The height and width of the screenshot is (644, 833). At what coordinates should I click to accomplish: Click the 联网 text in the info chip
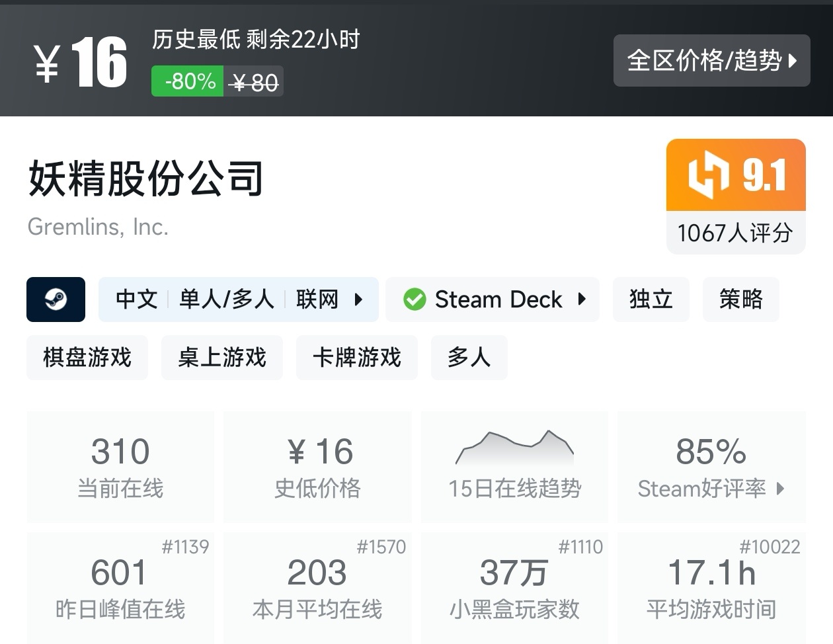tap(317, 300)
